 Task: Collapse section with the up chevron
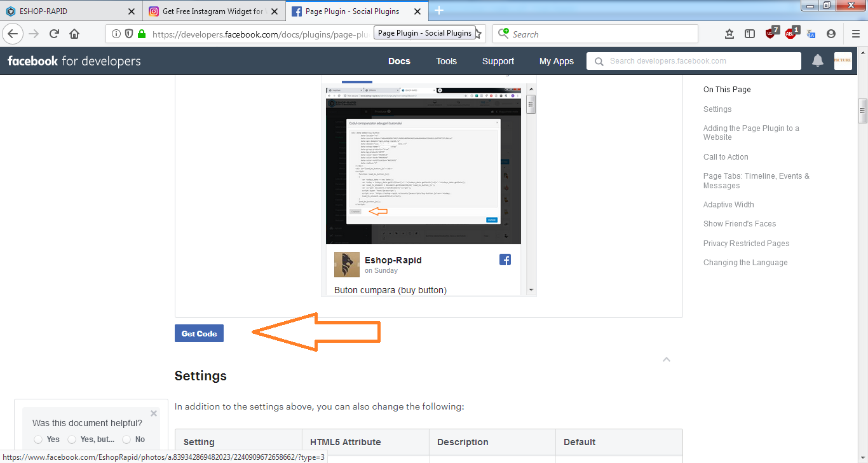point(667,359)
